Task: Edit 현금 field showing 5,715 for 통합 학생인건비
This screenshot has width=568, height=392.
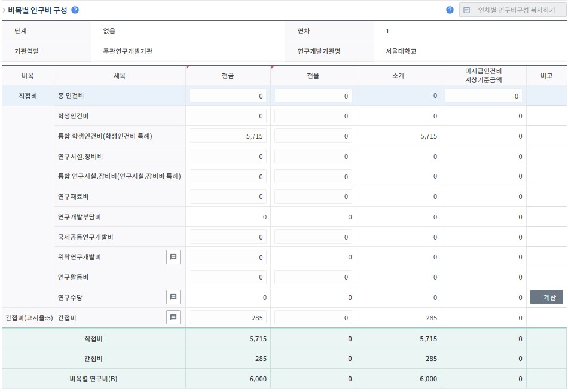Action: [x=228, y=136]
